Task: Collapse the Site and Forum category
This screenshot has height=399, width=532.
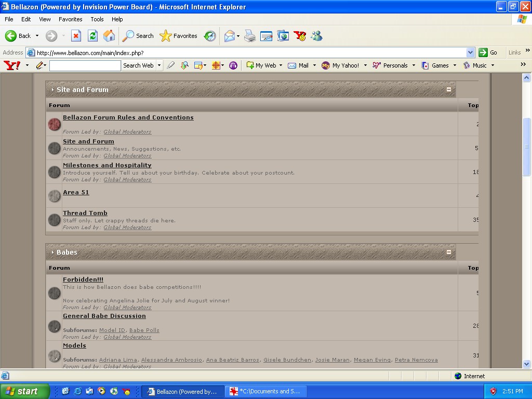Action: coord(448,89)
